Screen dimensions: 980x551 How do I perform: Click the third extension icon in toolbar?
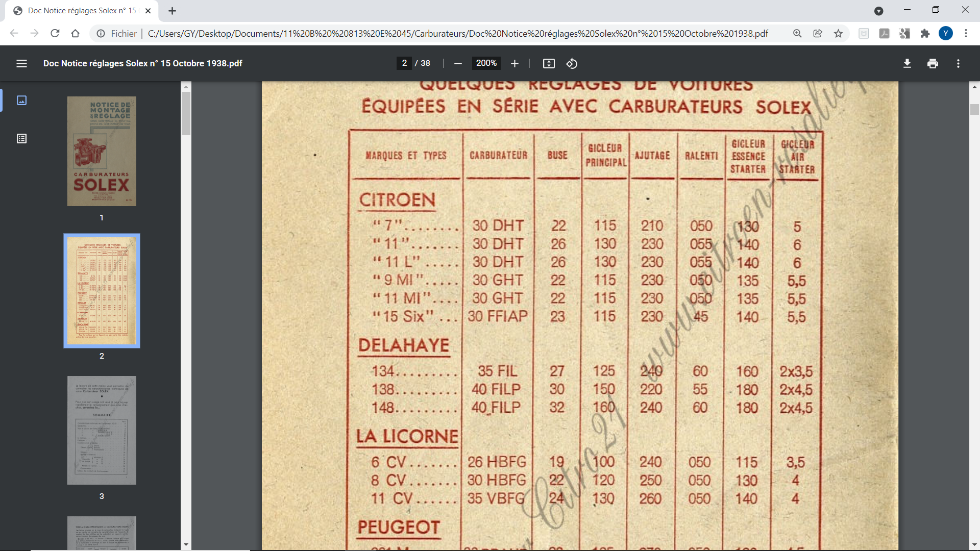(904, 33)
